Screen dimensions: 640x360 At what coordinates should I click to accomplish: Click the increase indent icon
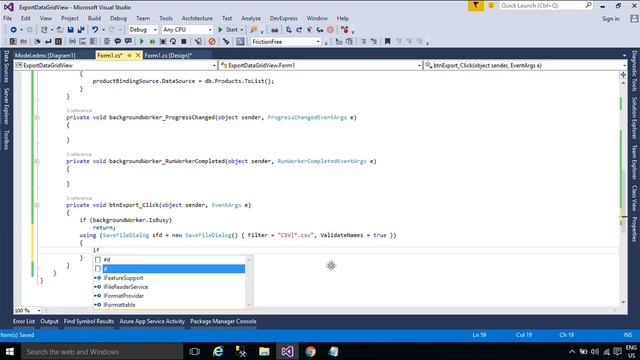(x=373, y=42)
